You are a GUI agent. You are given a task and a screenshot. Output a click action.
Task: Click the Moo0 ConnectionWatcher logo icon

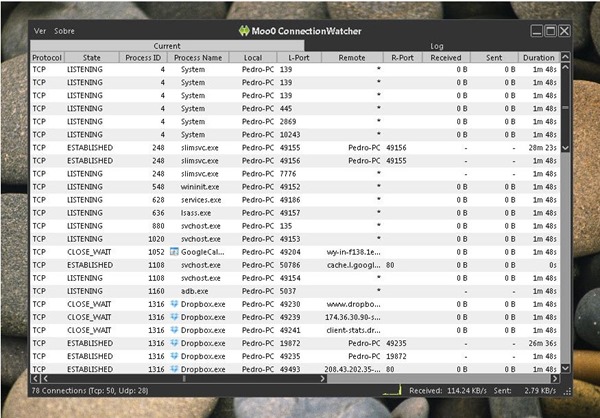pos(244,31)
